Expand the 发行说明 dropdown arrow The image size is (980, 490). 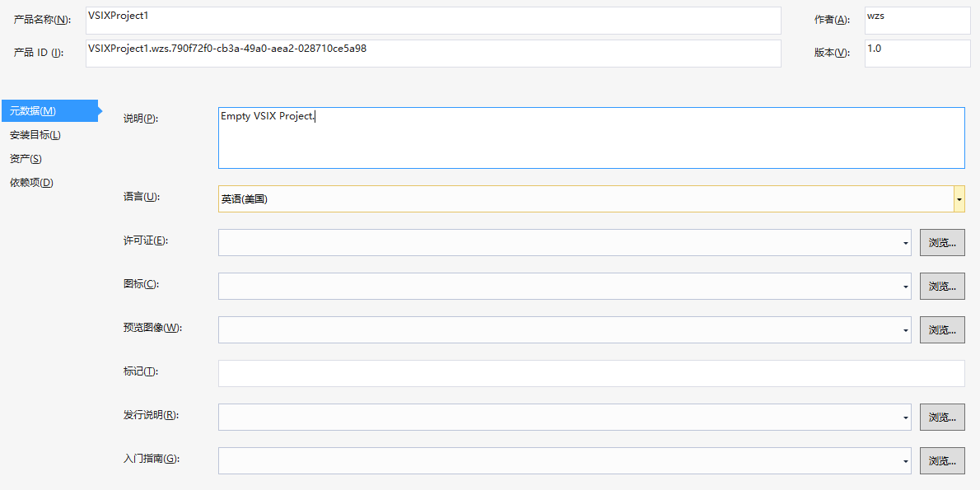(x=905, y=418)
